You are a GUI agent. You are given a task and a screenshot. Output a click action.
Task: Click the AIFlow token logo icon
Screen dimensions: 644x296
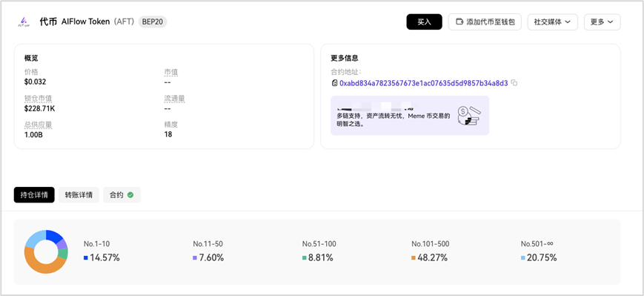(x=24, y=22)
